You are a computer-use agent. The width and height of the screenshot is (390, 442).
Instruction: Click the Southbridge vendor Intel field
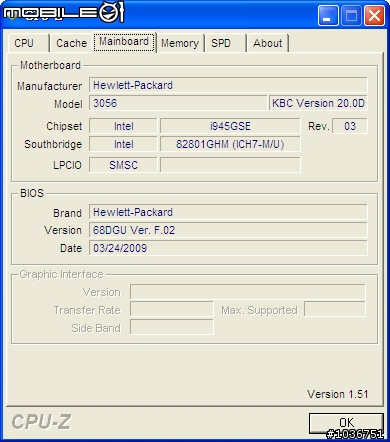pos(123,144)
